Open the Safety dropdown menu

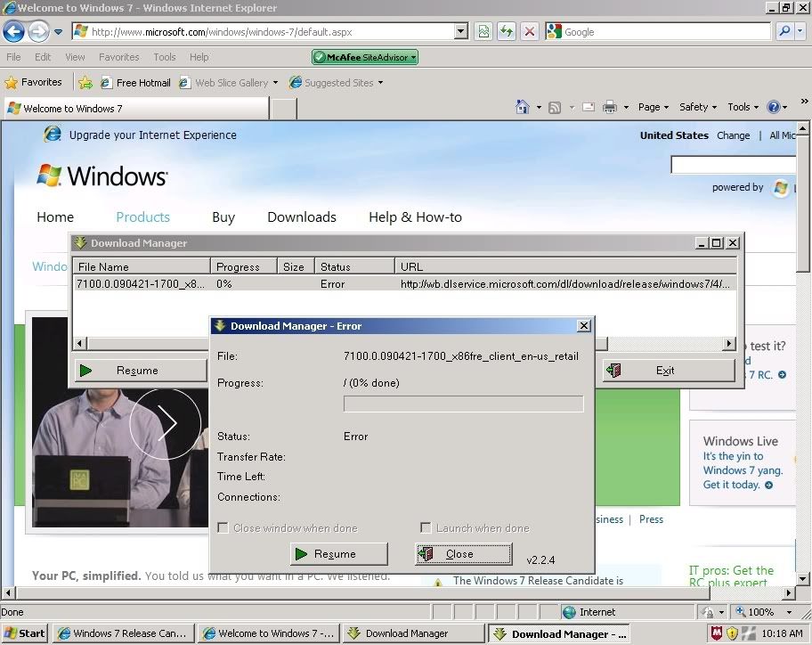(x=697, y=107)
